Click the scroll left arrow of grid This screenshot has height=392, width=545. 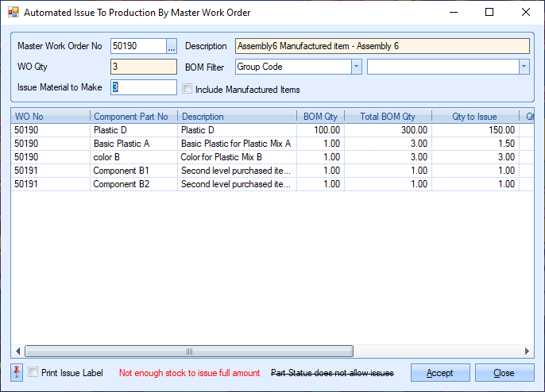(17, 351)
